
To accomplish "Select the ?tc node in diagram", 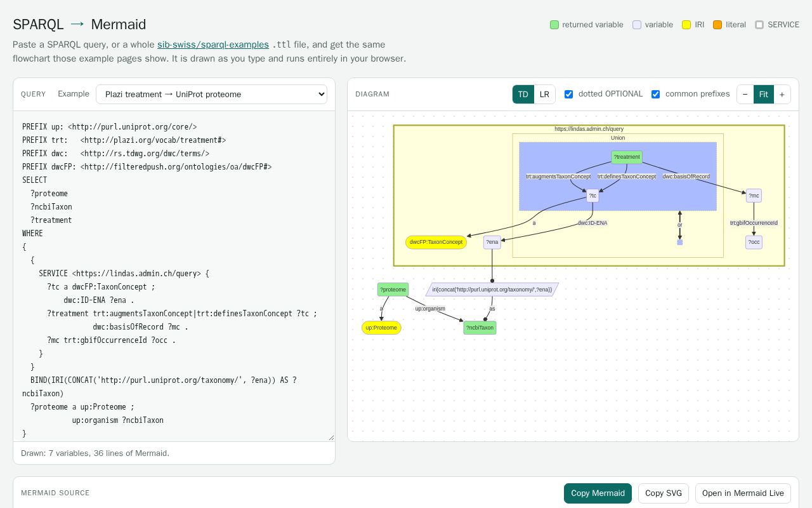I will pyautogui.click(x=593, y=196).
